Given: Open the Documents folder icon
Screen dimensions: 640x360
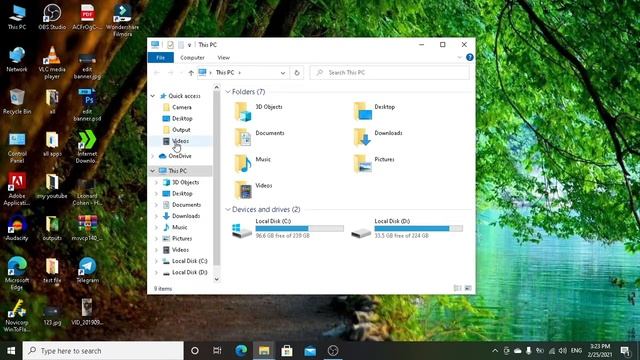Looking at the screenshot, I should pos(243,138).
